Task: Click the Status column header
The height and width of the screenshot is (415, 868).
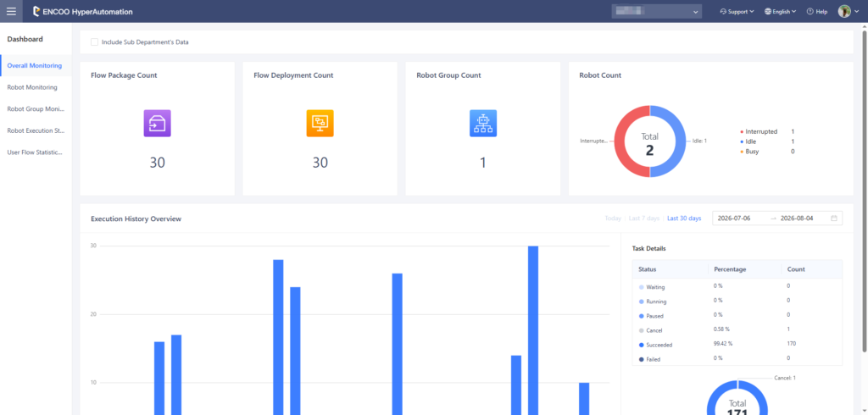Action: (x=648, y=269)
